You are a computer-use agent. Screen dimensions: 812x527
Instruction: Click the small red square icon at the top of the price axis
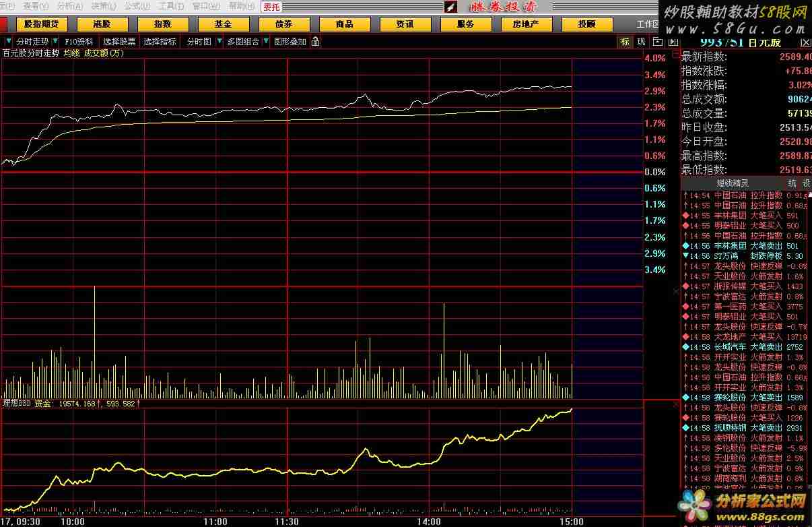coord(677,53)
